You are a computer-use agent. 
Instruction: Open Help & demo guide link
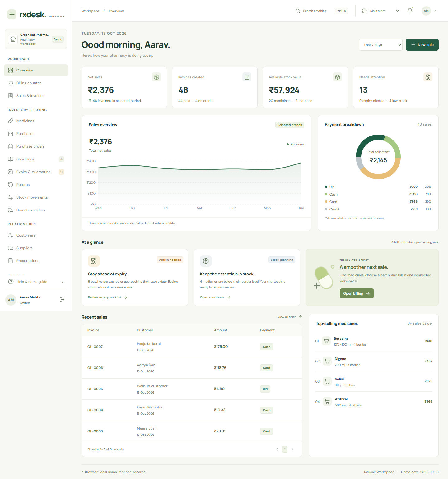pos(36,282)
